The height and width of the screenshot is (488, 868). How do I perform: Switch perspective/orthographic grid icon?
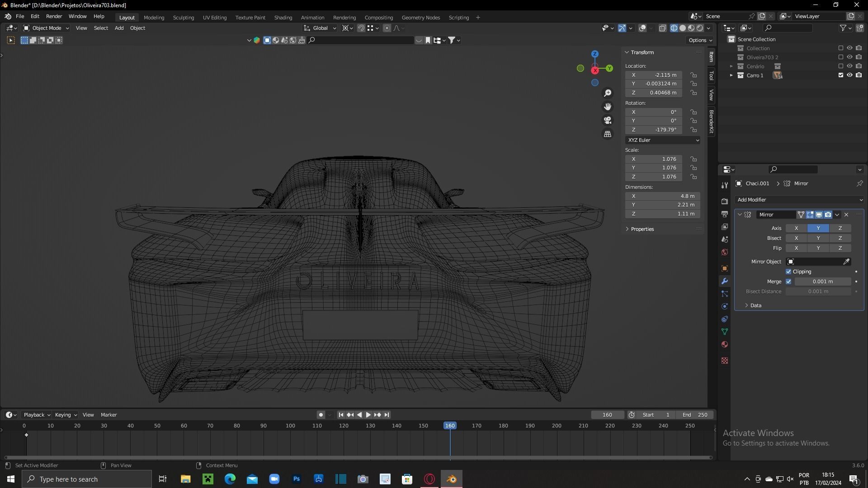point(608,134)
